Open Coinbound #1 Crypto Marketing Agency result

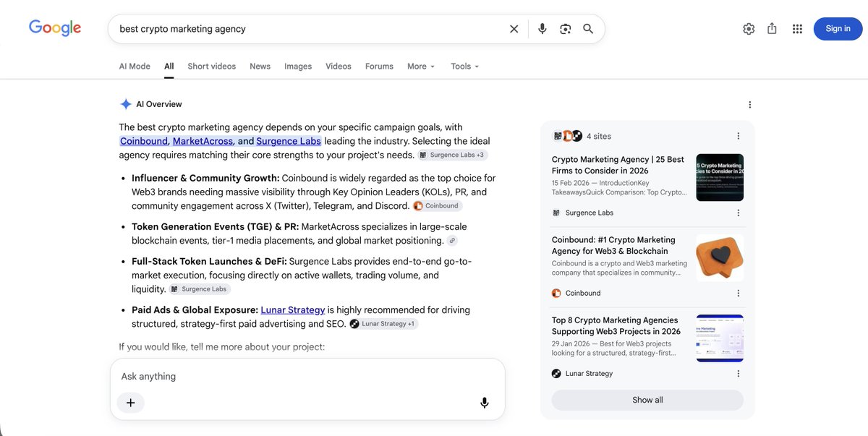click(x=613, y=245)
